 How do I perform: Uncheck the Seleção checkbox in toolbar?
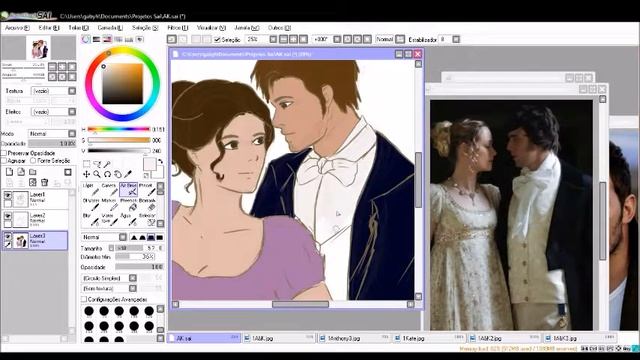218,40
